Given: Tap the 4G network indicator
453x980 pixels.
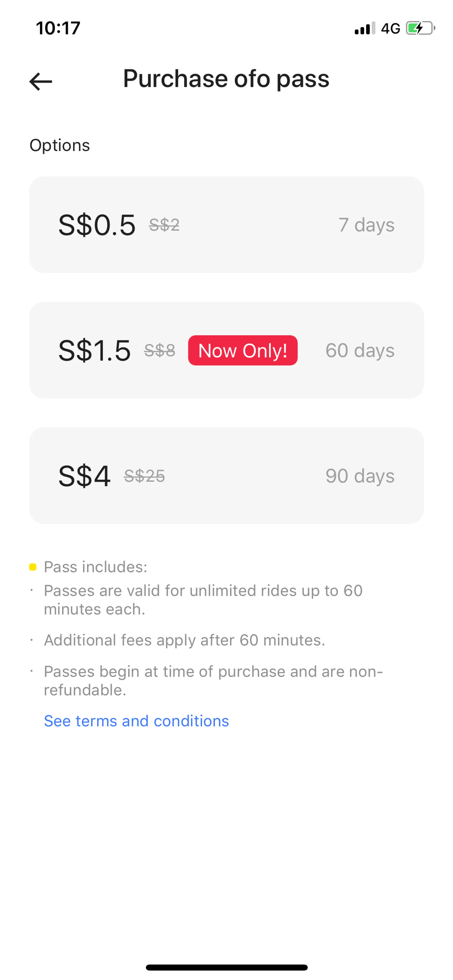Looking at the screenshot, I should coord(390,29).
